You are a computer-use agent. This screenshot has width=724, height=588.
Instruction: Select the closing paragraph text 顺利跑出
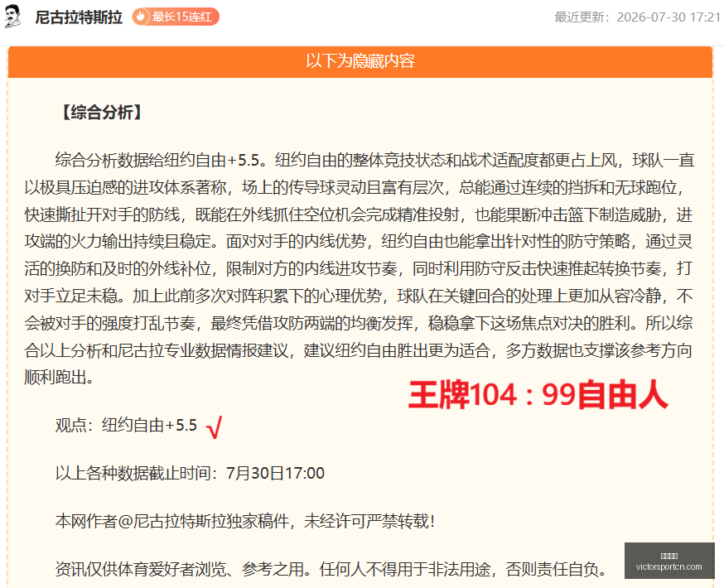click(x=60, y=378)
